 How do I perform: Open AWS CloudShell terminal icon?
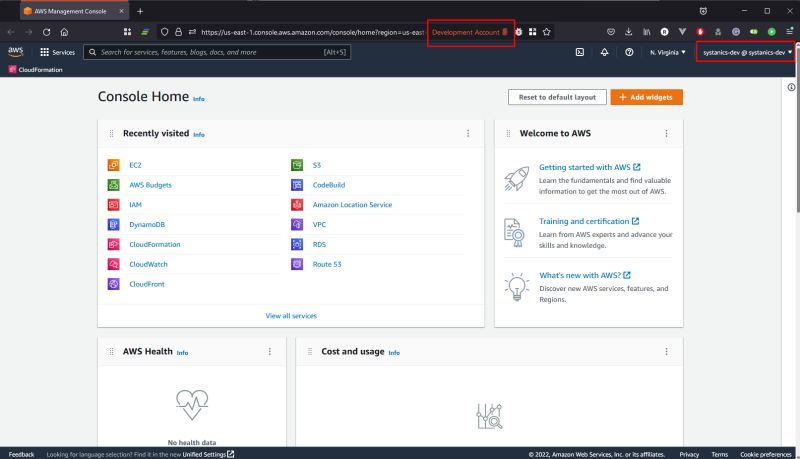[580, 52]
